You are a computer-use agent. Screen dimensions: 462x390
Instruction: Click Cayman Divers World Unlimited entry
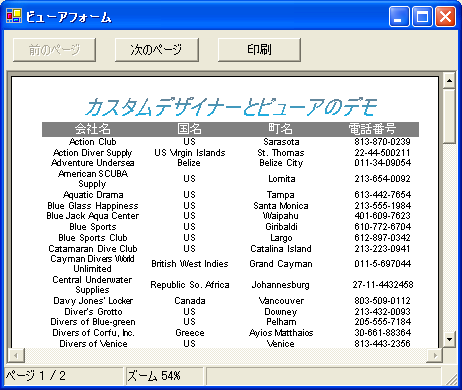92,264
